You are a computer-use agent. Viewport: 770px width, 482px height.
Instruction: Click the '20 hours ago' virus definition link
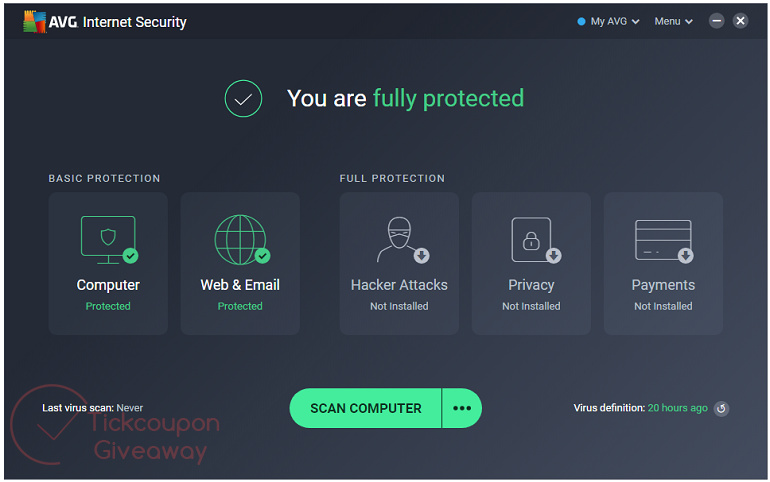(x=677, y=408)
